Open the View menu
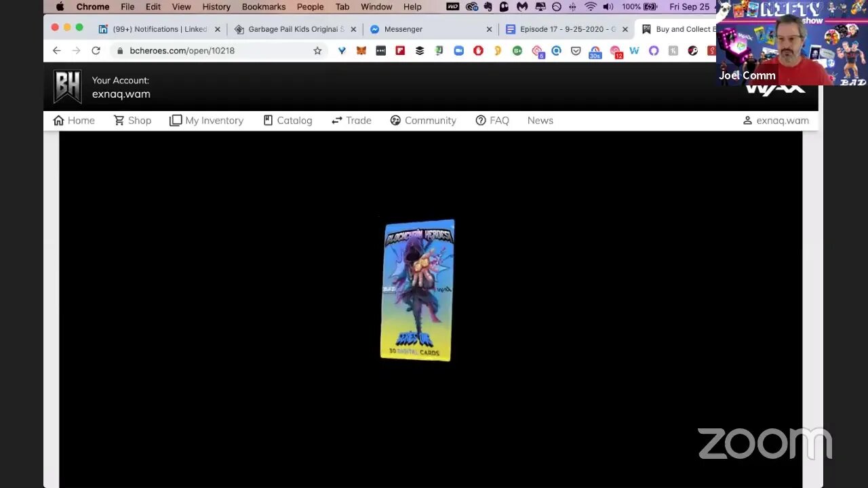The height and width of the screenshot is (488, 868). pyautogui.click(x=181, y=7)
